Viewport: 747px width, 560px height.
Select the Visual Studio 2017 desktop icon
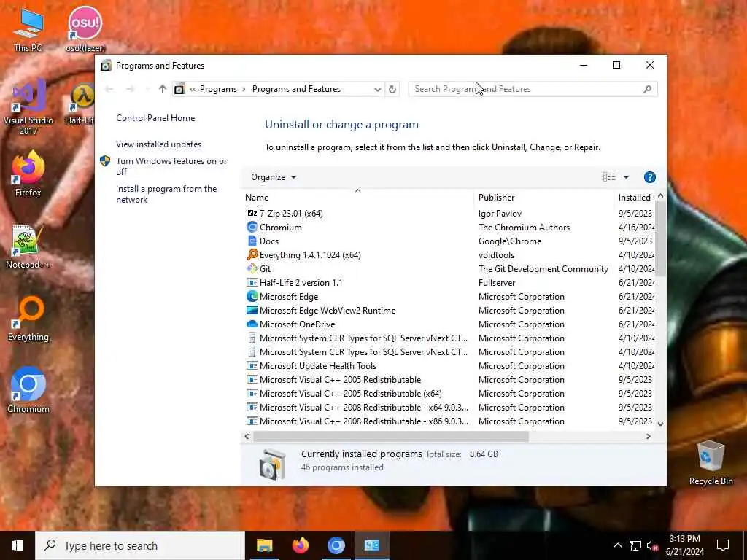pyautogui.click(x=28, y=107)
